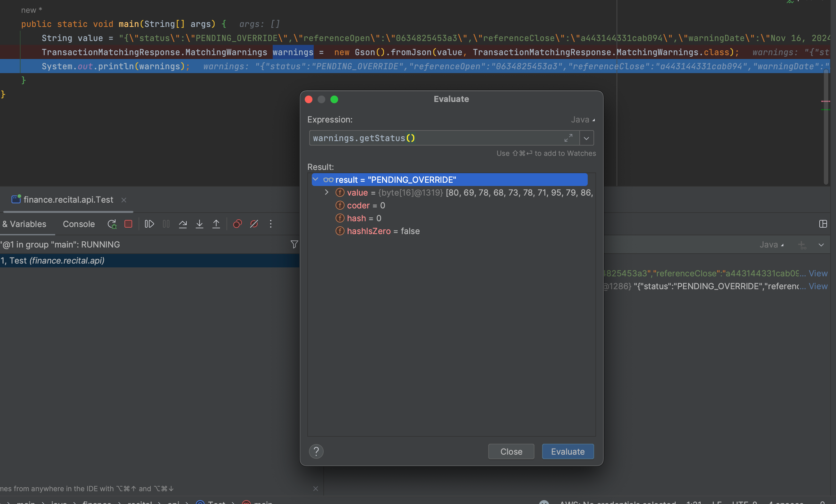The height and width of the screenshot is (504, 836).
Task: Click the Resume Program icon
Action: click(x=149, y=224)
